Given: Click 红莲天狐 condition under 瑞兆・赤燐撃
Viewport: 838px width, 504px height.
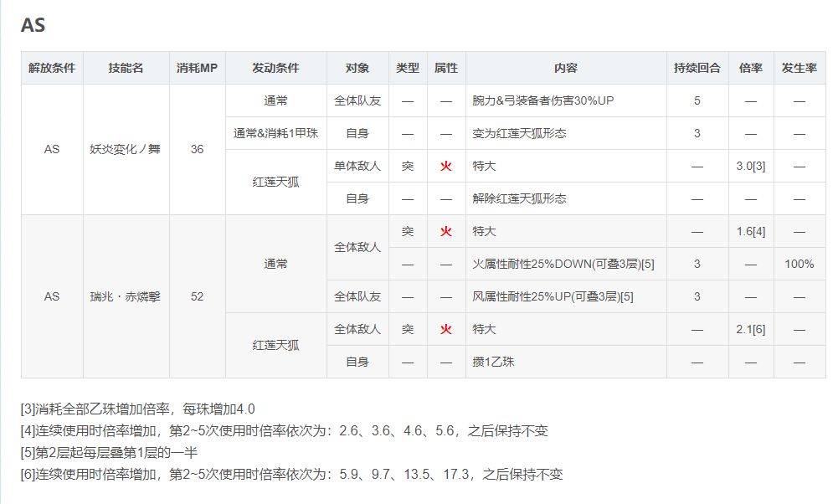Looking at the screenshot, I should (275, 345).
